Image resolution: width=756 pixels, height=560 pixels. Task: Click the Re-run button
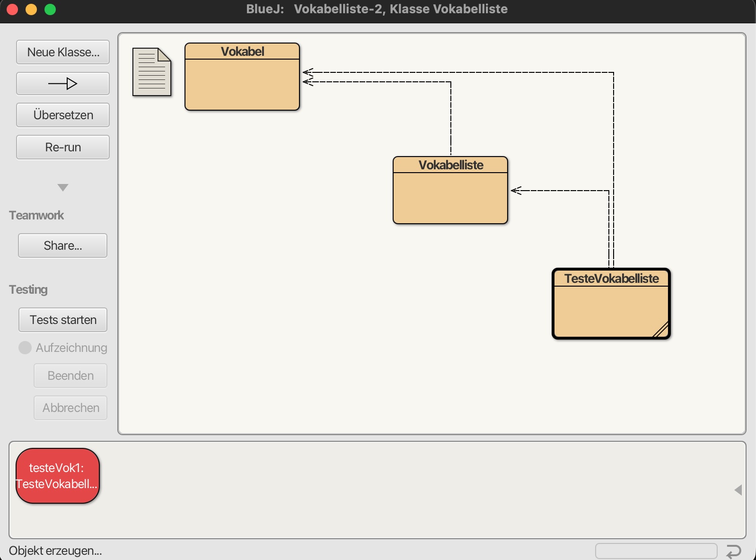pyautogui.click(x=63, y=147)
